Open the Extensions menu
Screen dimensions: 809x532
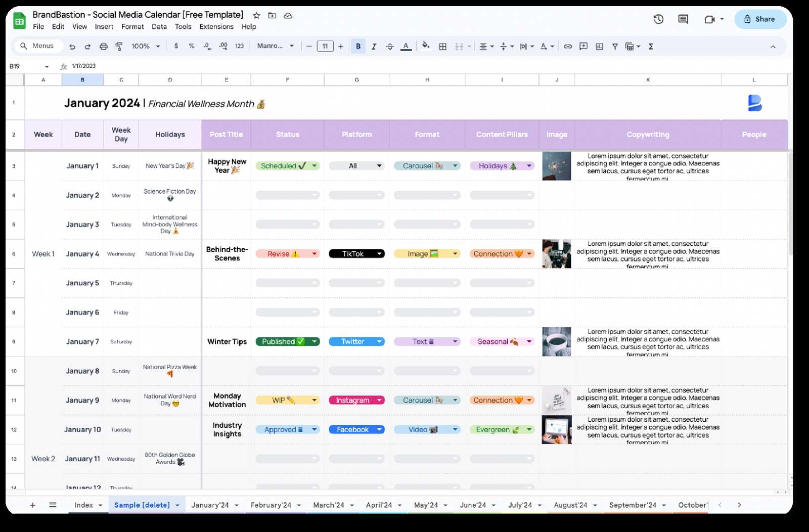click(216, 26)
